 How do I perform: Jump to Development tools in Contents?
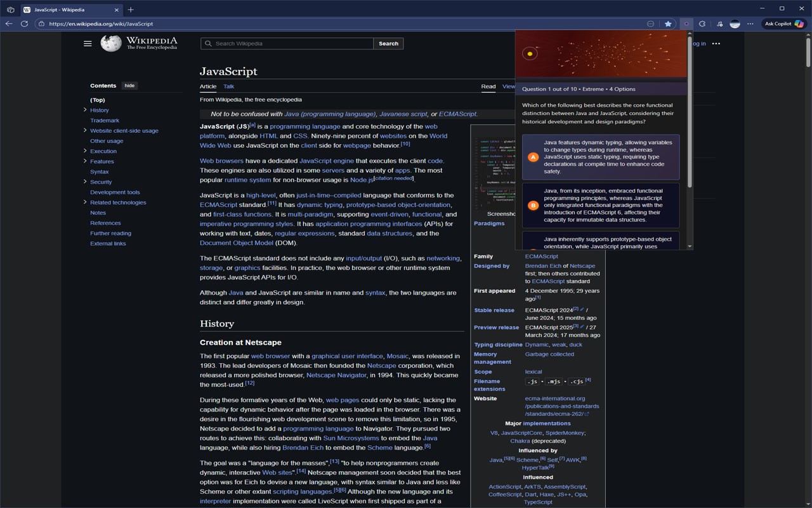[x=115, y=192]
